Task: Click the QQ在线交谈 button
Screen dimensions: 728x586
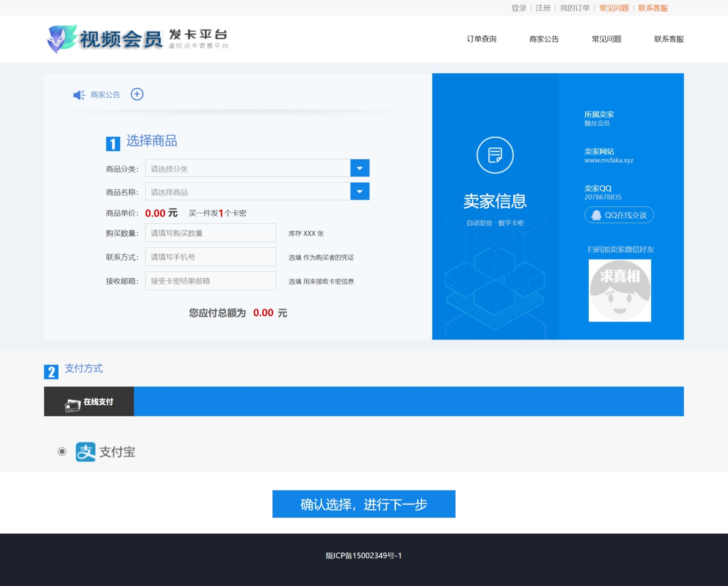Action: click(x=619, y=215)
